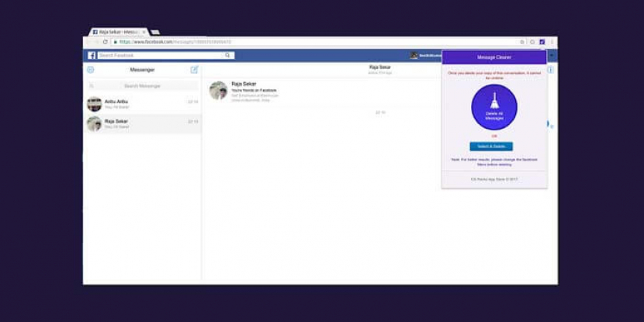Screen dimensions: 644x322
Task: Click the CS Rocks App Store footer text
Action: pyautogui.click(x=494, y=179)
